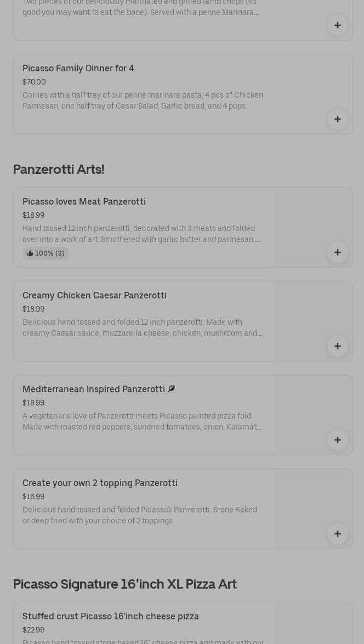Click the Panzerotti Arts! section heading
Screen dimensions: 364x644
point(59,170)
